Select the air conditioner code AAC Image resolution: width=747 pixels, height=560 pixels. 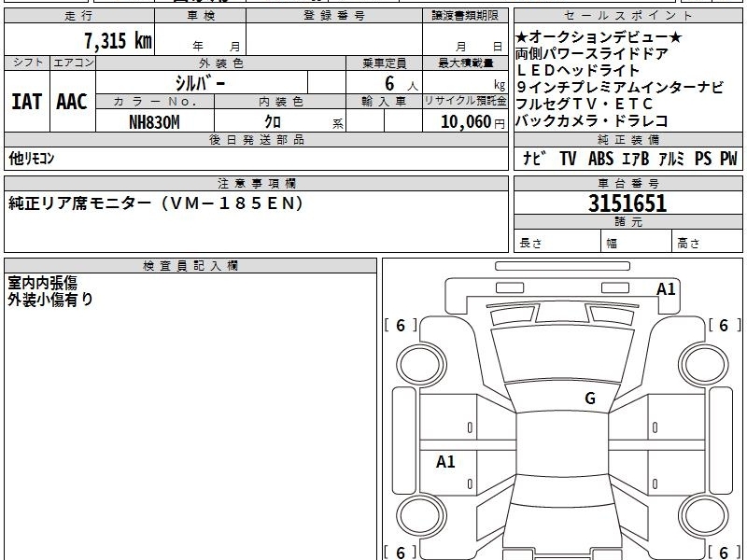(x=72, y=102)
